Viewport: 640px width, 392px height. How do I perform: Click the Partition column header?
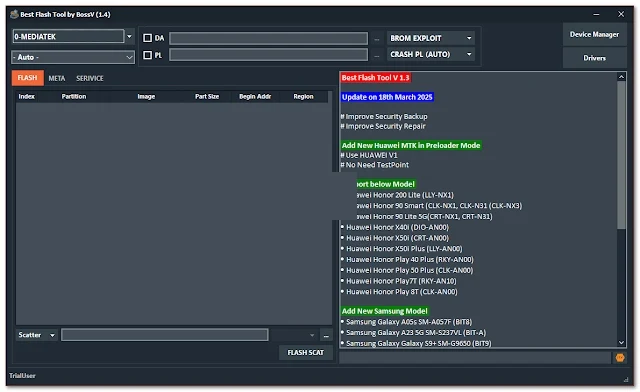coord(74,97)
